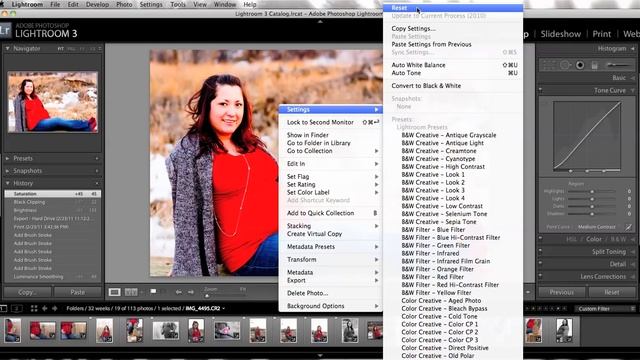640x360 pixels.
Task: Adjust the Highlights region slider
Action: click(x=592, y=191)
